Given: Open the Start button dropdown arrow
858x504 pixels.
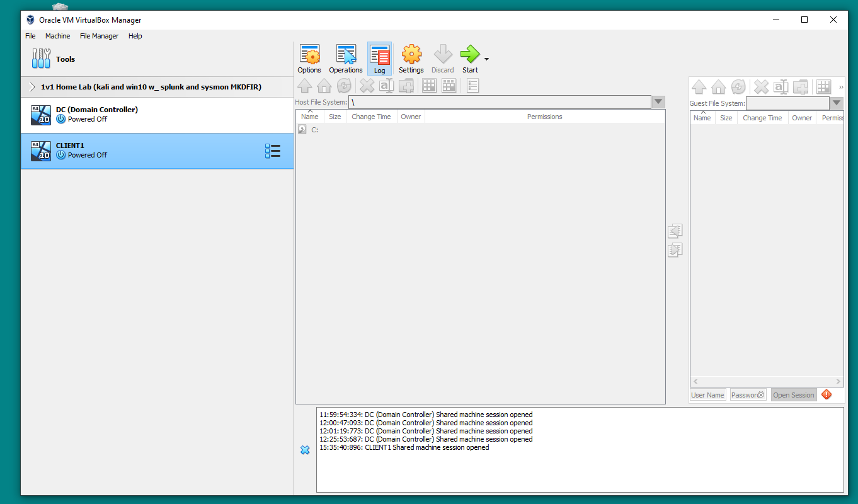Looking at the screenshot, I should 487,59.
